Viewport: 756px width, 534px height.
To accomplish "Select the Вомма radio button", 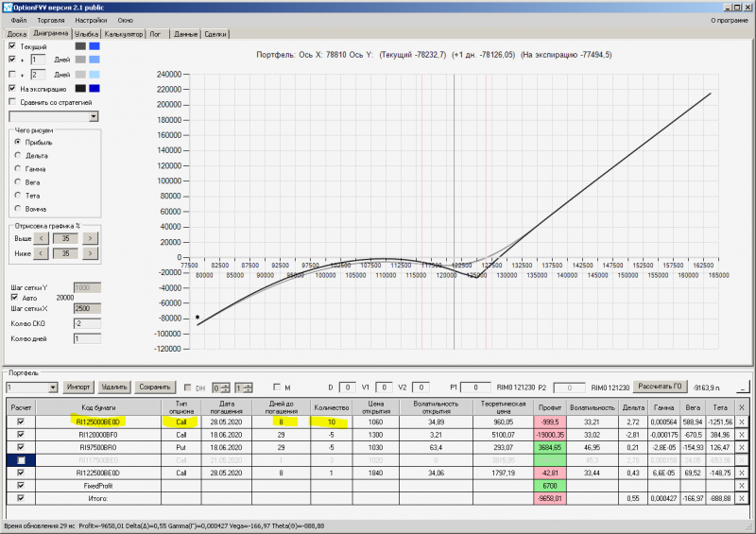I will pyautogui.click(x=18, y=209).
